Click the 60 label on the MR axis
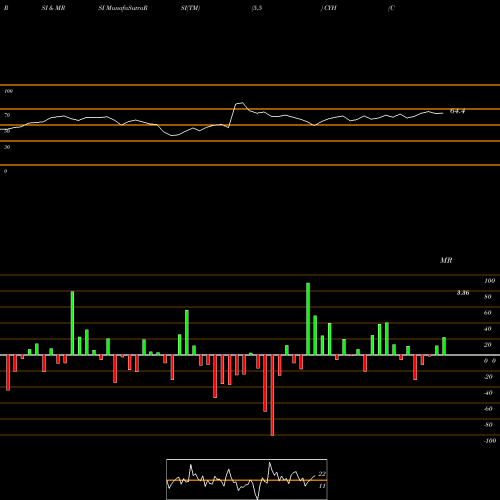Screen dimensions: 500x500 tap(488, 313)
